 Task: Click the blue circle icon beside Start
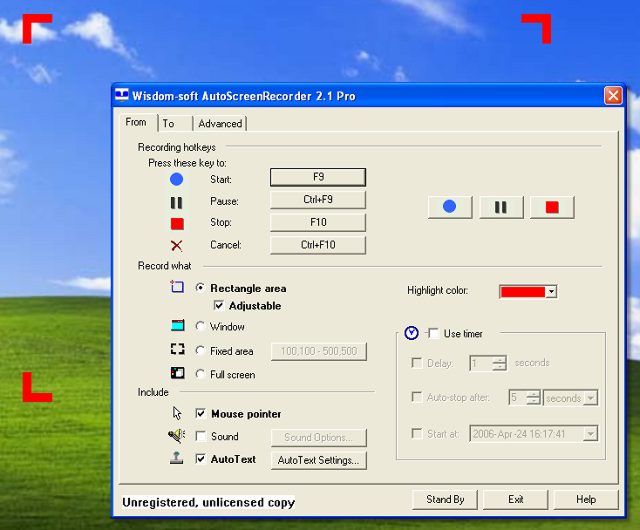(176, 179)
